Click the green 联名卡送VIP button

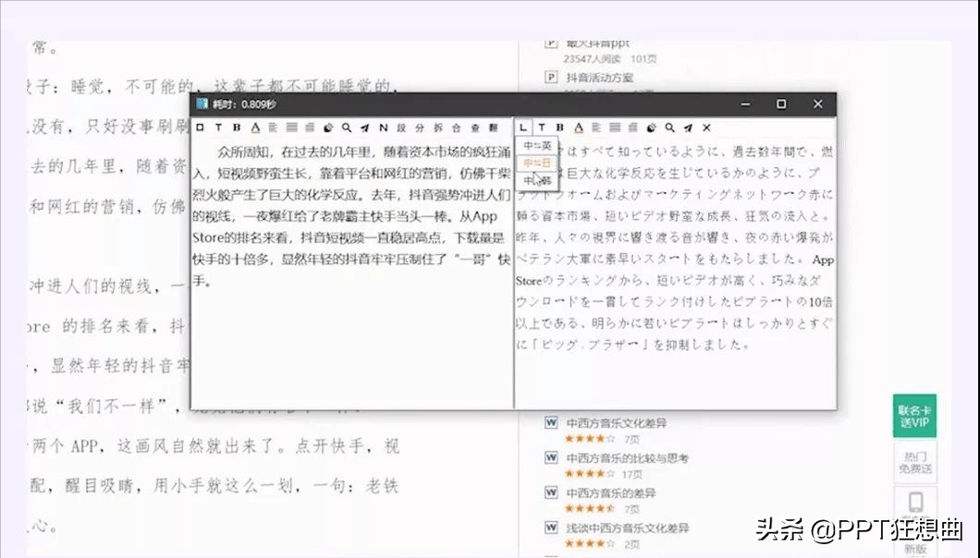914,416
